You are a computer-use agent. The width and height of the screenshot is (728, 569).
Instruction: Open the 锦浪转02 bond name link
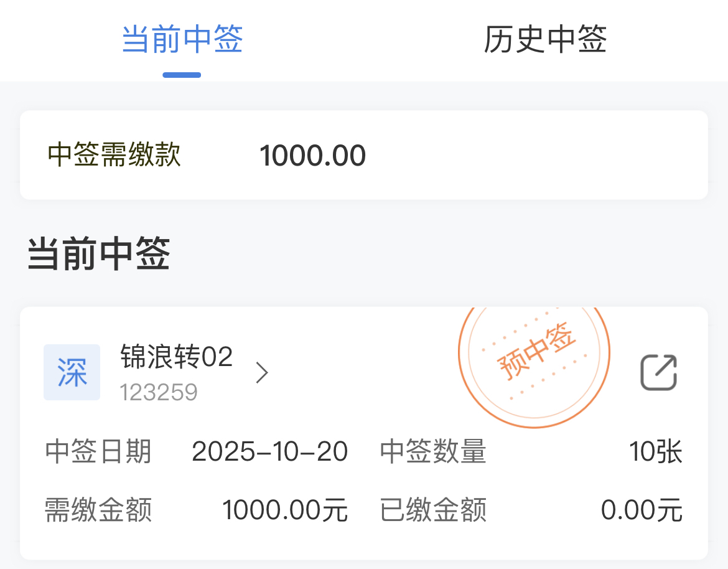(x=176, y=357)
